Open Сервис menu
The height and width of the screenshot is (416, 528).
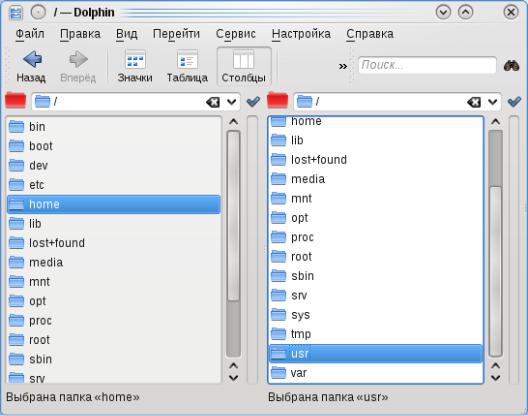point(236,34)
